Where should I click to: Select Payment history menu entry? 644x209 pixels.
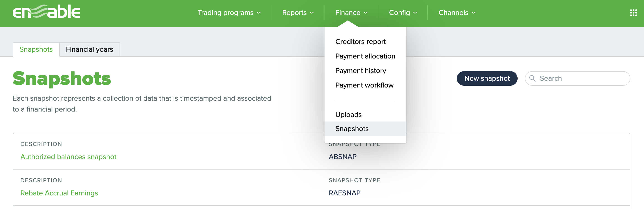point(361,70)
